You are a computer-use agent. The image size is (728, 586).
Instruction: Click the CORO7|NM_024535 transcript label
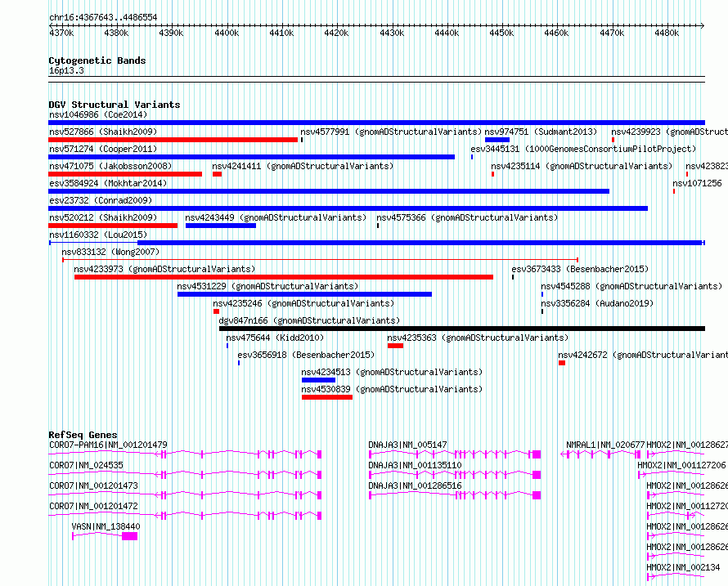(x=86, y=465)
